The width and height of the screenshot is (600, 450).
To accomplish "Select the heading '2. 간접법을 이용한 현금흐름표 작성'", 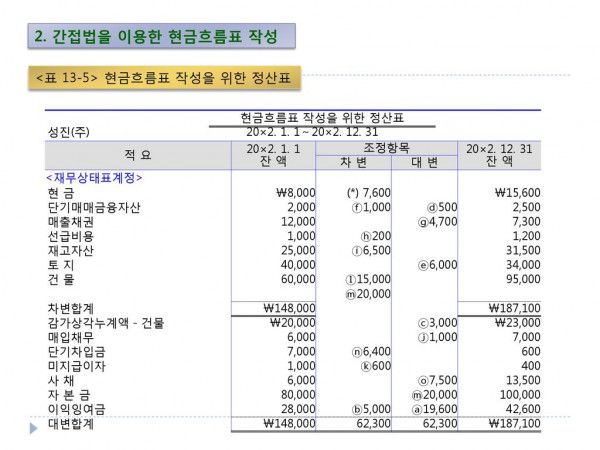I will coord(161,36).
